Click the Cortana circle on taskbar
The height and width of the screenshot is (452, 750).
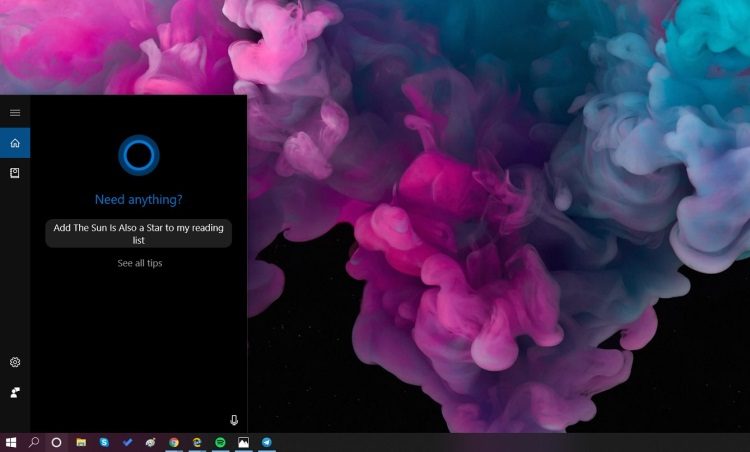coord(56,442)
